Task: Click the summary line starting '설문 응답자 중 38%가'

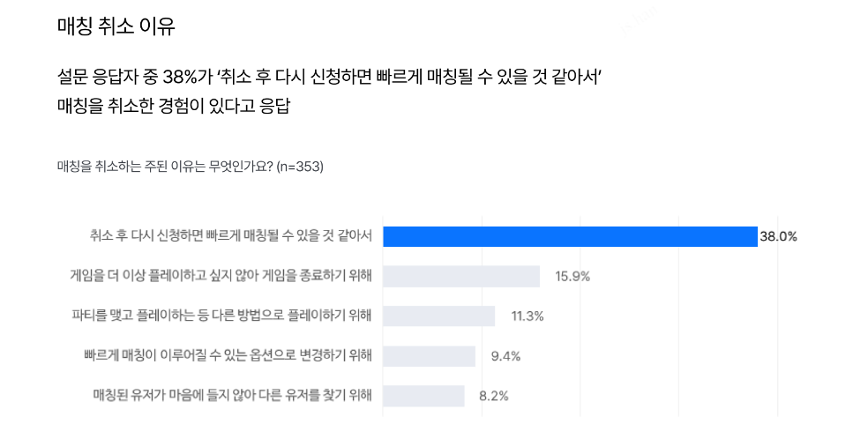Action: pyautogui.click(x=329, y=78)
